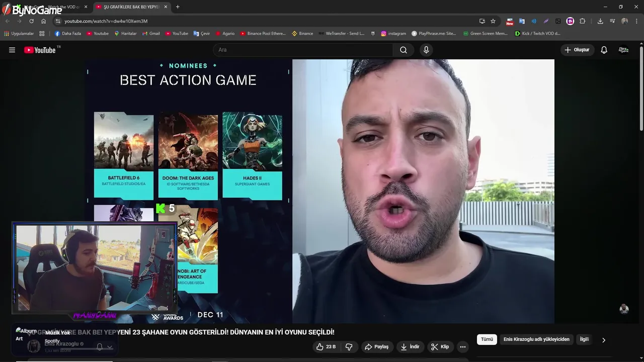Open the Haritalar bookmark
This screenshot has width=644, height=362.
(x=125, y=34)
